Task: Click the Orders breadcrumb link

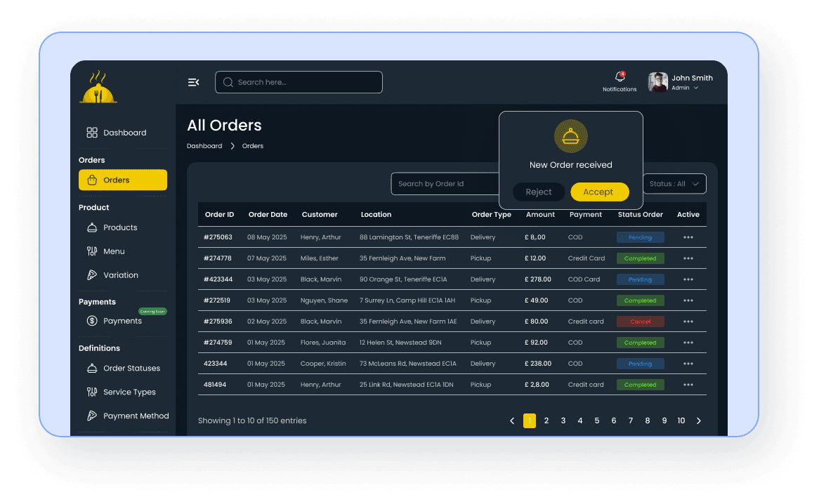Action: [252, 145]
